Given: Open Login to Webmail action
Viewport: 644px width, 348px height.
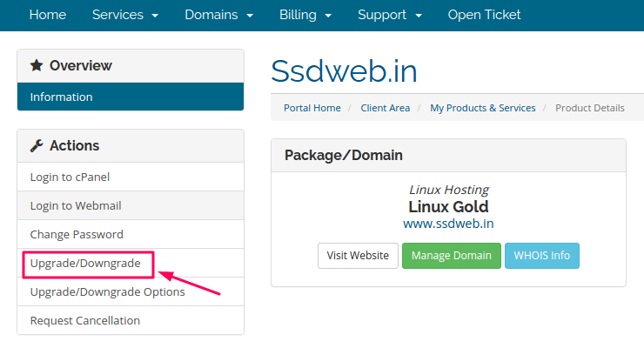Looking at the screenshot, I should point(131,205).
